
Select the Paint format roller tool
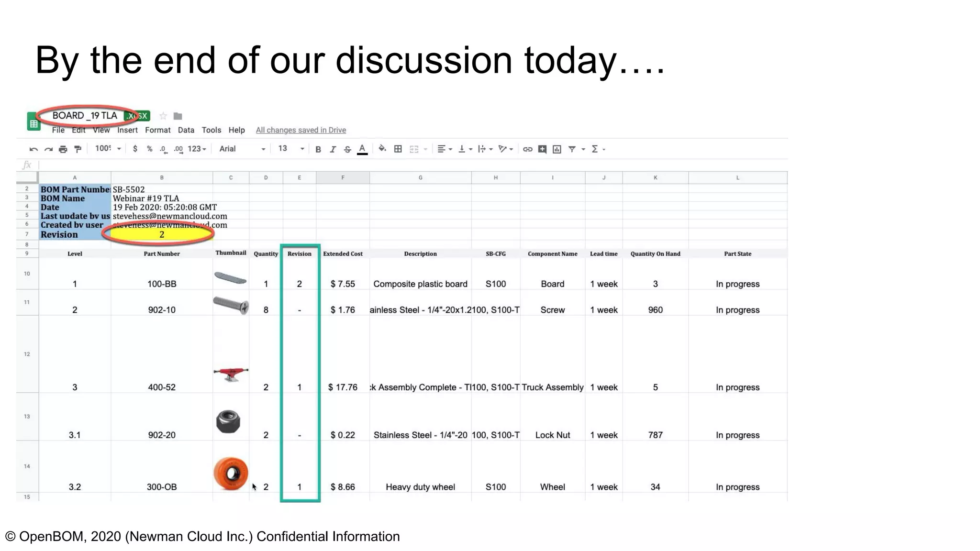[x=78, y=149]
